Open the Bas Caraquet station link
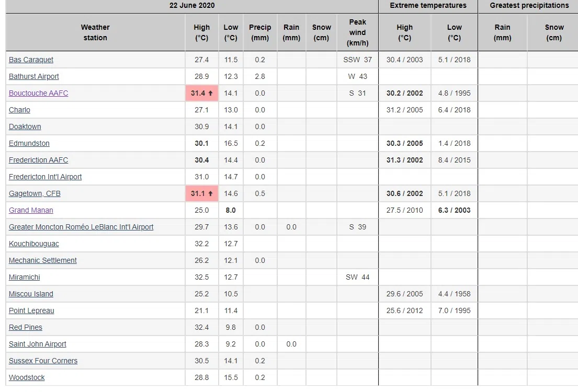Screen dimensions: 578x392 coord(31,60)
